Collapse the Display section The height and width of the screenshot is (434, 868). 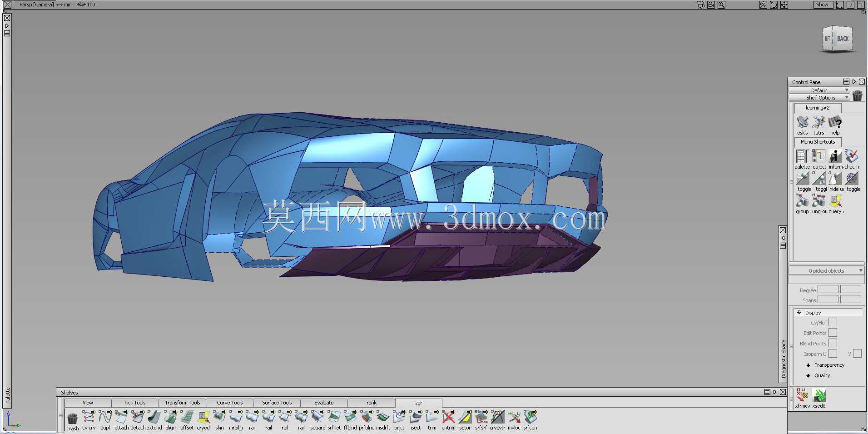pos(799,312)
